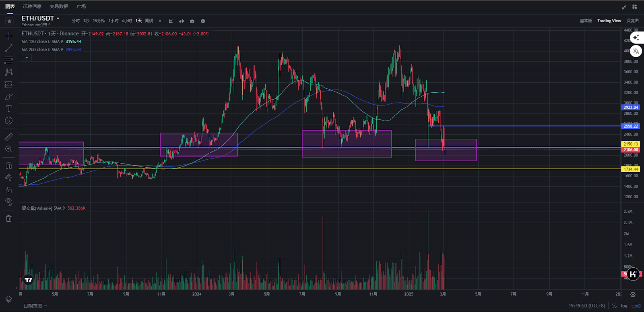The height and width of the screenshot is (312, 644).
Task: Choose the XABCD pattern tool
Action: tap(8, 72)
